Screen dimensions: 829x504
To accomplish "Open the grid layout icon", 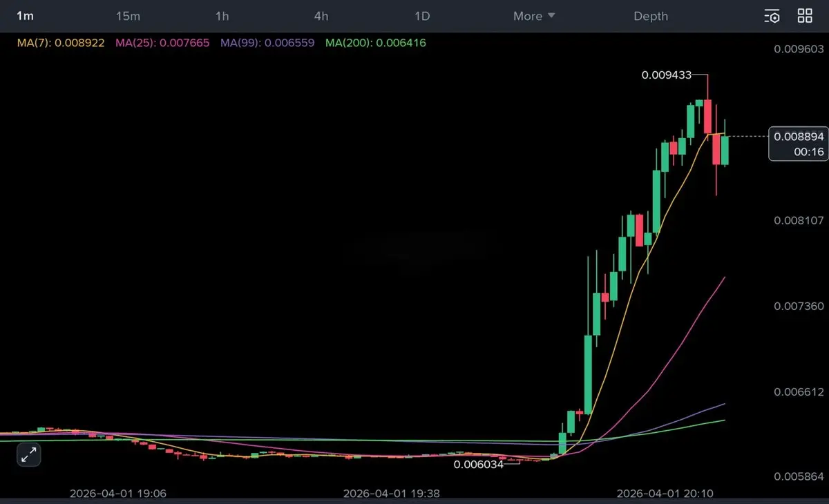I will click(805, 16).
